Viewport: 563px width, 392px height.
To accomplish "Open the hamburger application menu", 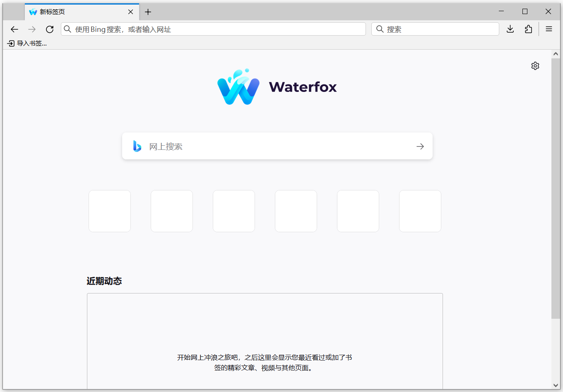I will [549, 29].
